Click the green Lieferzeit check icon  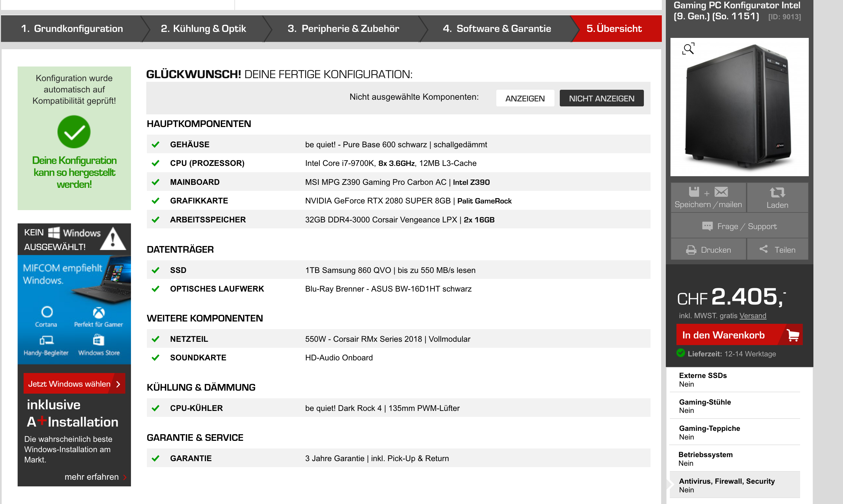[x=681, y=353]
